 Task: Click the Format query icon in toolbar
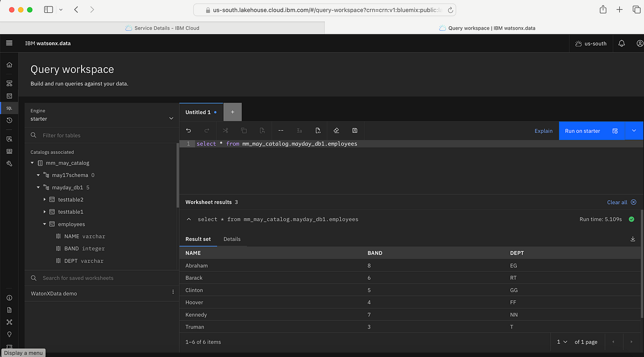[299, 130]
